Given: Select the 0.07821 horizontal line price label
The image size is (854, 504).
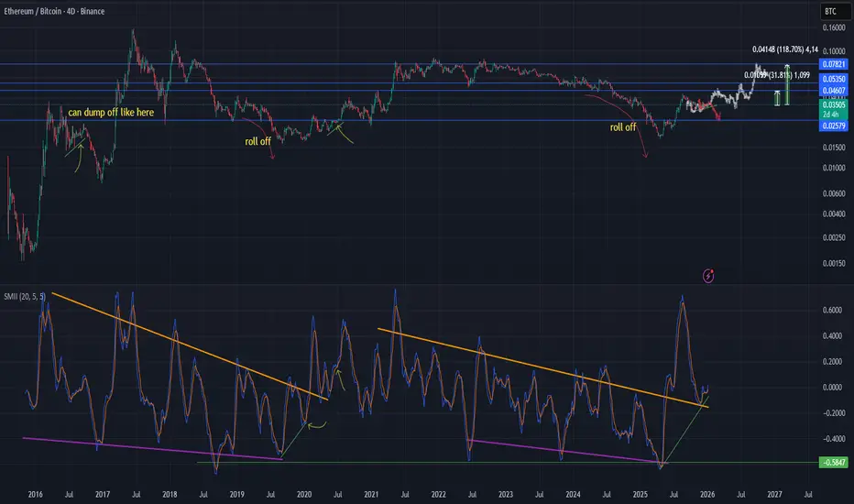Looking at the screenshot, I should pyautogui.click(x=833, y=64).
